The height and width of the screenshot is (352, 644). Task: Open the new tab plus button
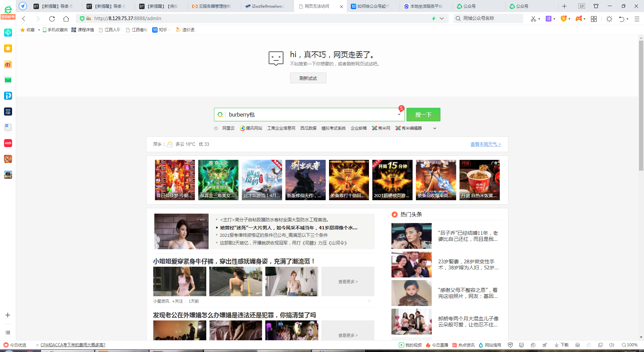[565, 6]
